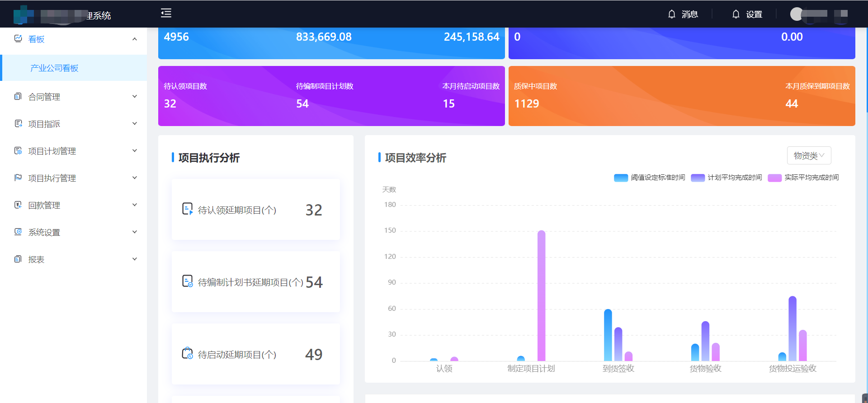Click the 4956 figure in blue card
The width and height of the screenshot is (868, 403).
click(x=176, y=37)
